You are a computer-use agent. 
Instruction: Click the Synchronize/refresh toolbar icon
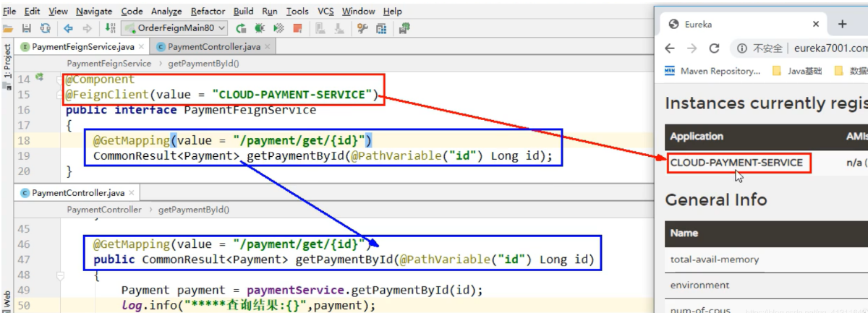pos(46,28)
